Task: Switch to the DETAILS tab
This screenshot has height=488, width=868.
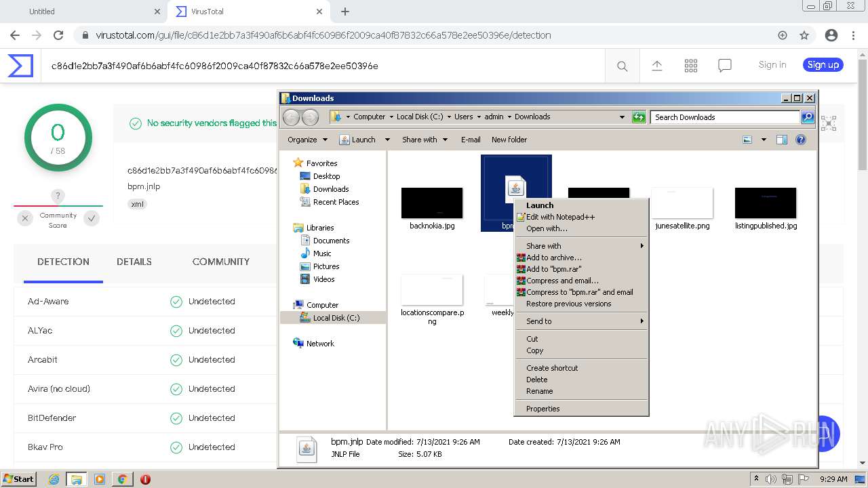Action: tap(134, 262)
